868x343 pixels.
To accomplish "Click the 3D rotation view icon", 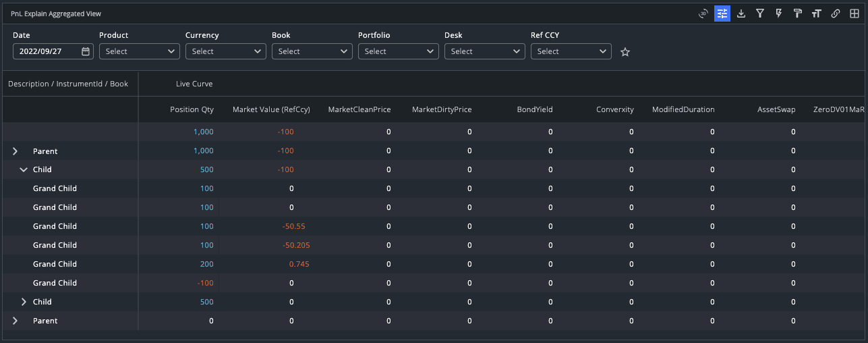I will pos(703,14).
